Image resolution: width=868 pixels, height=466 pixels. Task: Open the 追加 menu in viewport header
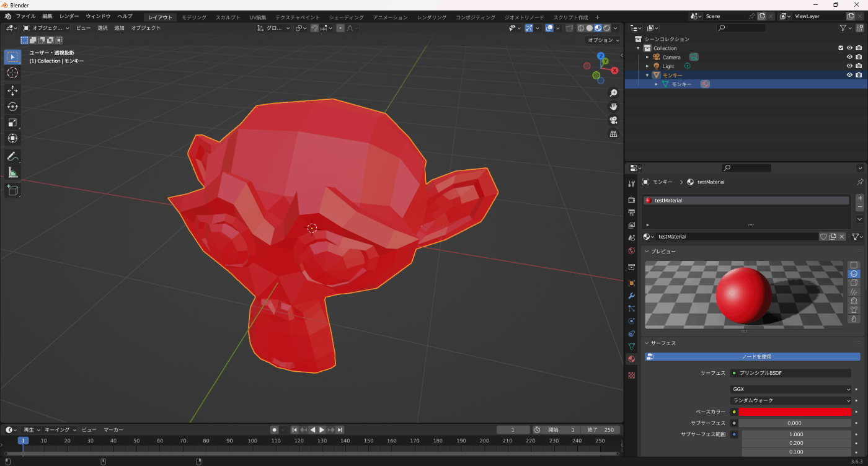119,28
